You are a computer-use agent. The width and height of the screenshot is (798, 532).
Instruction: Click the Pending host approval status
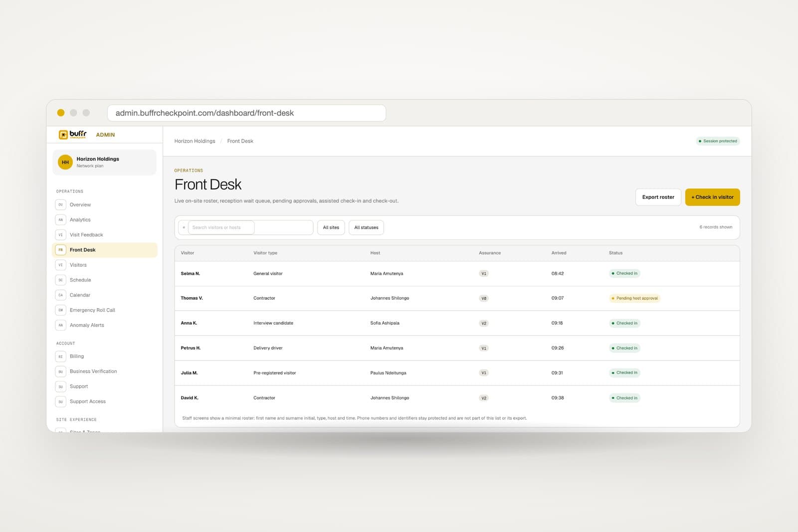(x=635, y=298)
